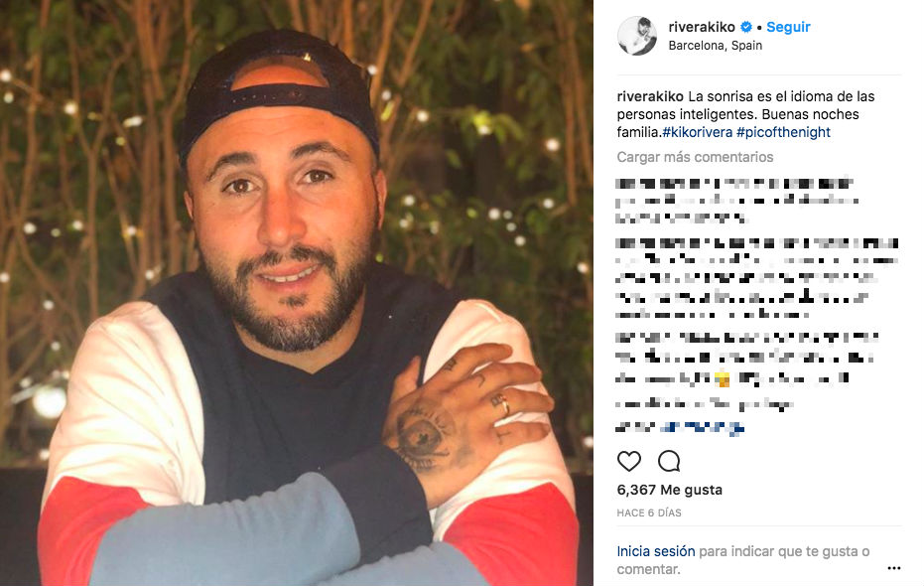This screenshot has height=586, width=924.
Task: Follow the account via Seguir
Action: [x=788, y=27]
